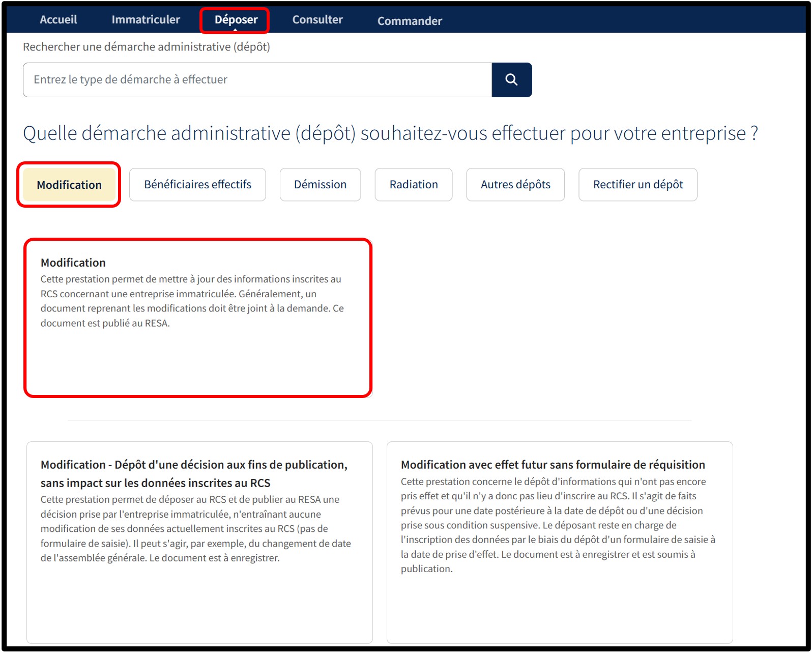Click the 'Quelle démarche administrative' page heading
The image size is (812, 652).
390,133
